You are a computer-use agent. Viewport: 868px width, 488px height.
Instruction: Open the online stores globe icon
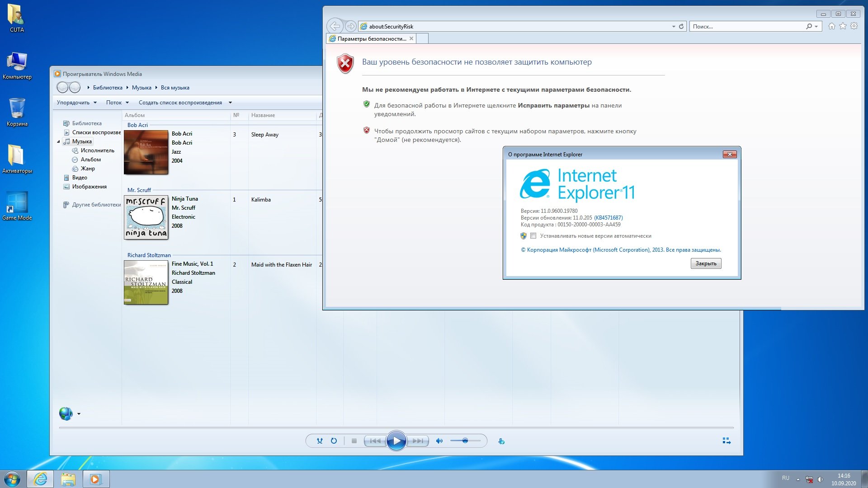[x=66, y=413]
